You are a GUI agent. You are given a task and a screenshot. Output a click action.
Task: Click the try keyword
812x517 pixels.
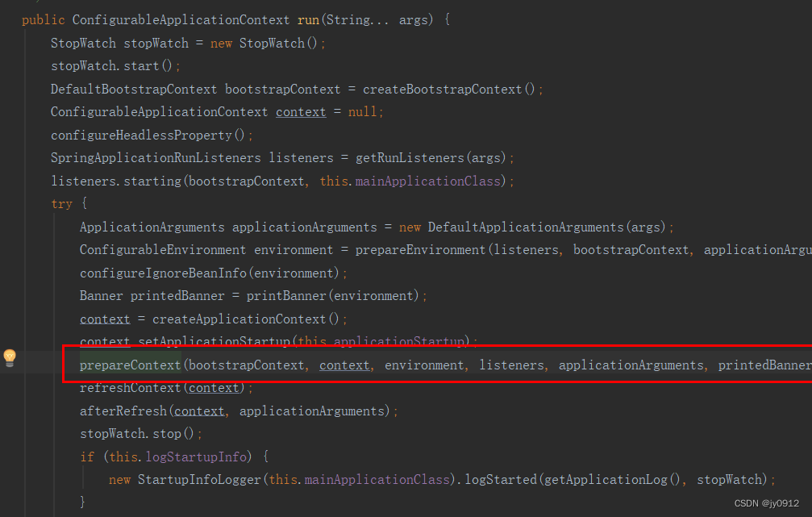[x=61, y=204]
